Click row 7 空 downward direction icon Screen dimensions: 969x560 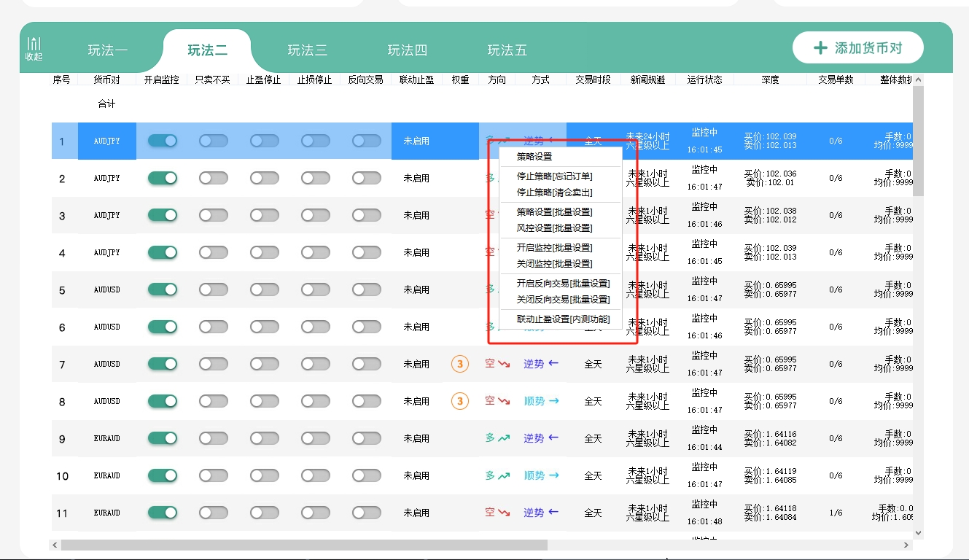pyautogui.click(x=504, y=363)
